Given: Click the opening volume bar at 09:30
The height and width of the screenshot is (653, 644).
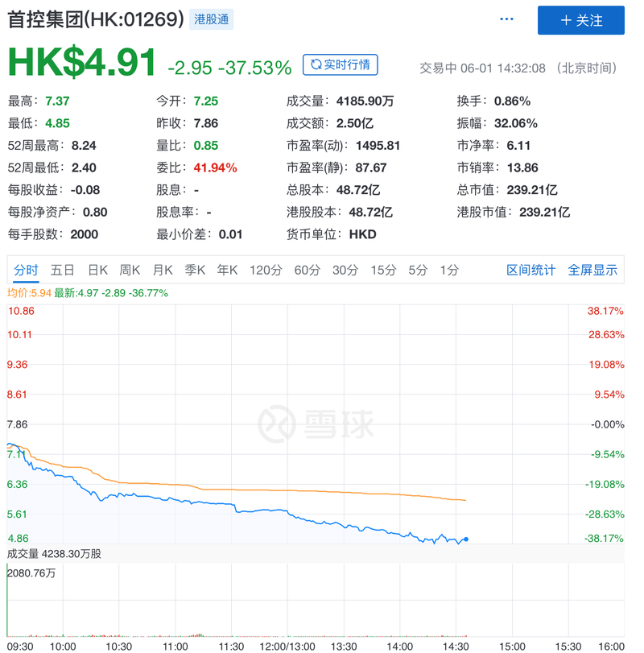Looking at the screenshot, I should (7, 600).
